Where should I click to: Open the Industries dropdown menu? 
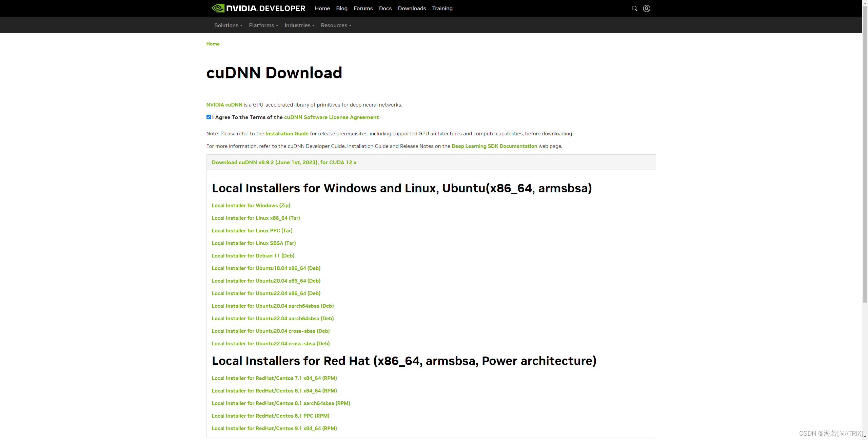(x=299, y=25)
